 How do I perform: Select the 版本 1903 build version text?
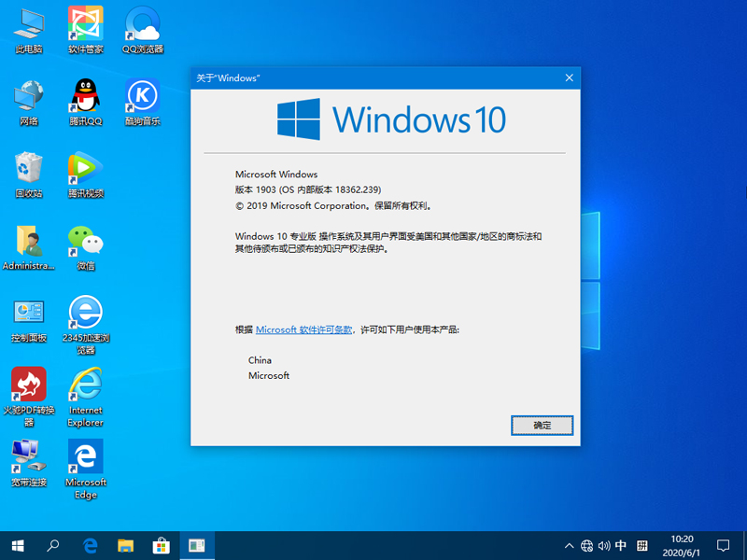point(308,189)
